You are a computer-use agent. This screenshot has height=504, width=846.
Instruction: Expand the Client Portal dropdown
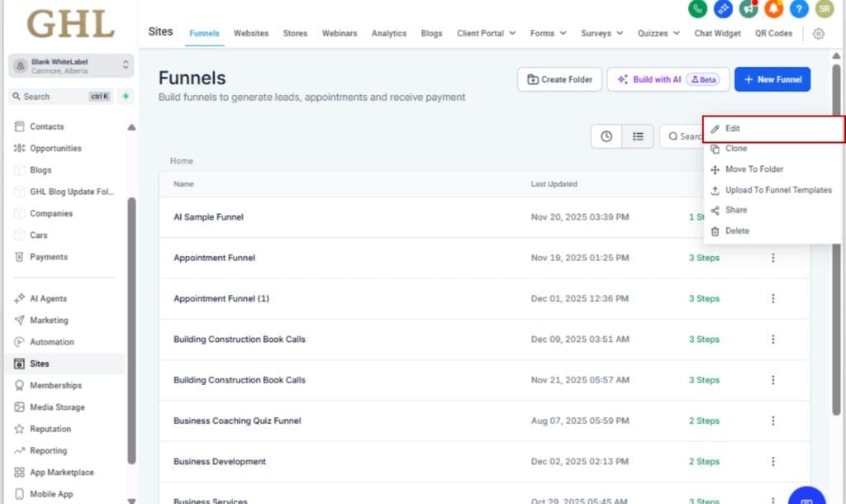pos(486,34)
